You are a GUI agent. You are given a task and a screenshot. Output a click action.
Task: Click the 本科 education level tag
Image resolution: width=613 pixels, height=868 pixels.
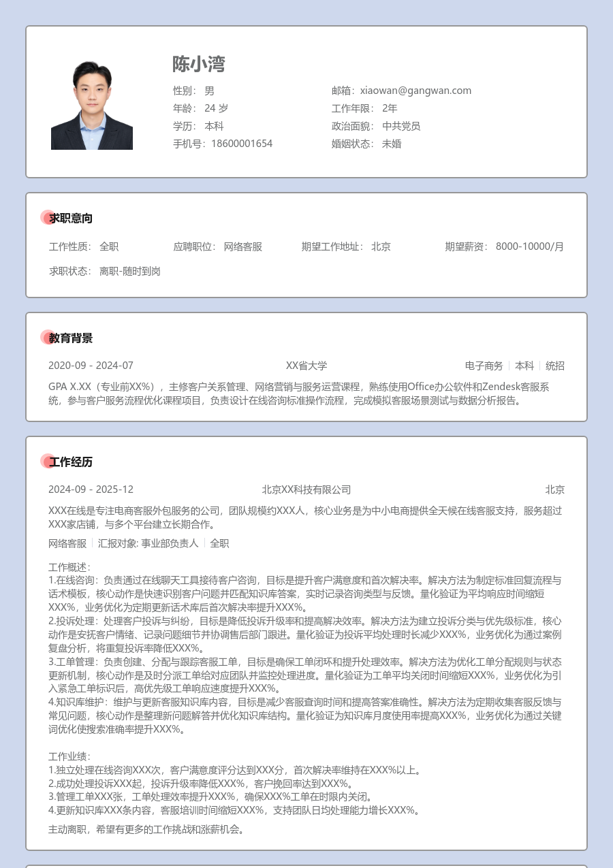pyautogui.click(x=524, y=366)
